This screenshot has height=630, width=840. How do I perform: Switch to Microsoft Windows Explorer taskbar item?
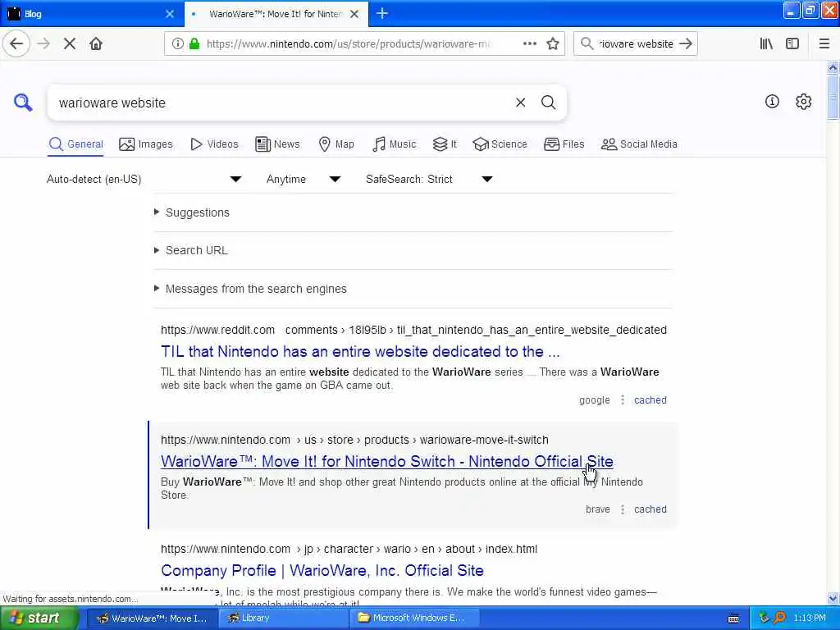[x=413, y=619]
